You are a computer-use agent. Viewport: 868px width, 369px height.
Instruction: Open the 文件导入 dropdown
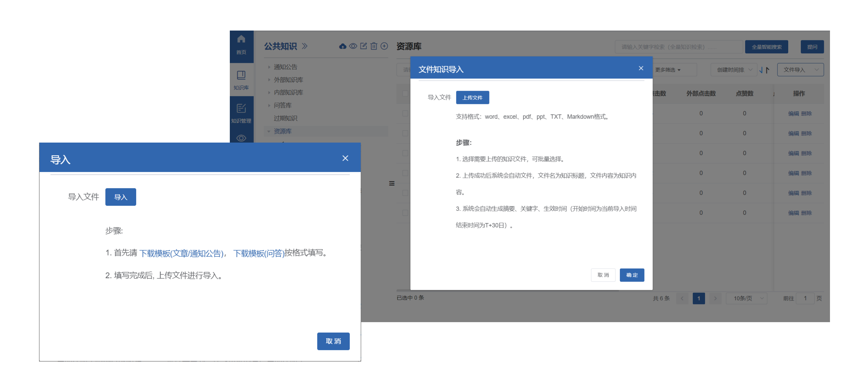coord(800,70)
